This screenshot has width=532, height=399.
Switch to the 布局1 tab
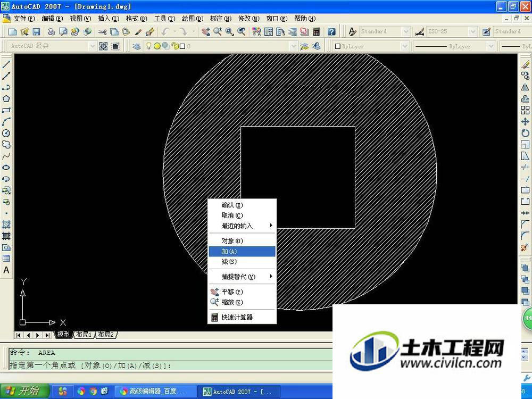click(84, 335)
